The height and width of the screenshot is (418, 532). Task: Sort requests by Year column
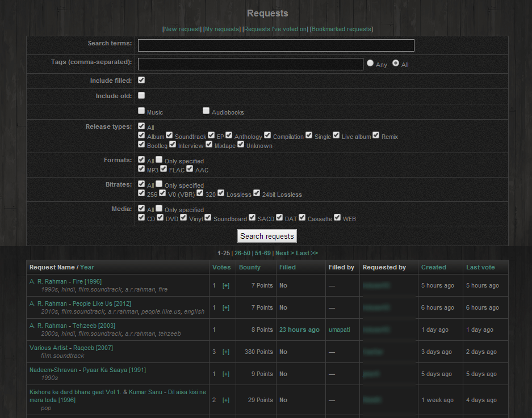click(87, 267)
